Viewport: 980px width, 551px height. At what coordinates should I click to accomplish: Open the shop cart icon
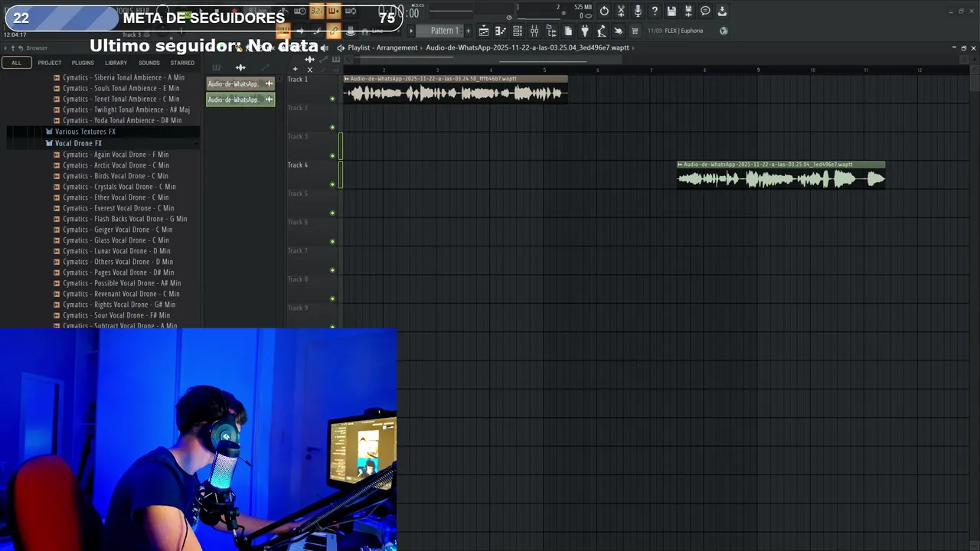pos(635,31)
